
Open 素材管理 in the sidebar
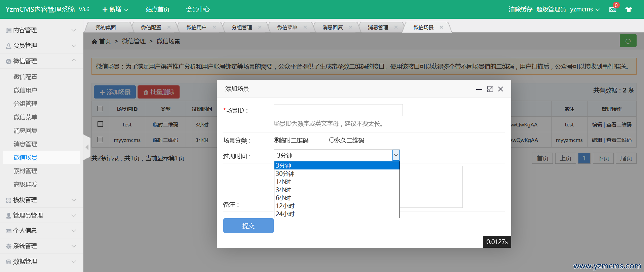tap(26, 171)
